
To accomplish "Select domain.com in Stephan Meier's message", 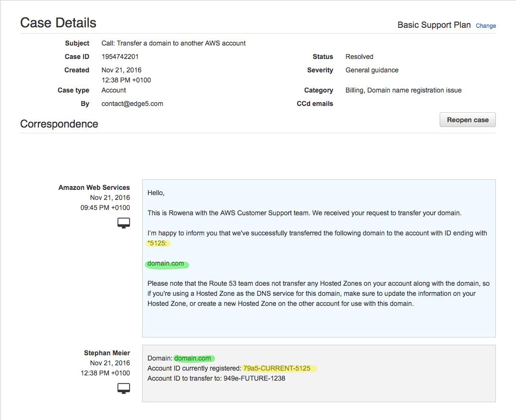I will pyautogui.click(x=193, y=358).
